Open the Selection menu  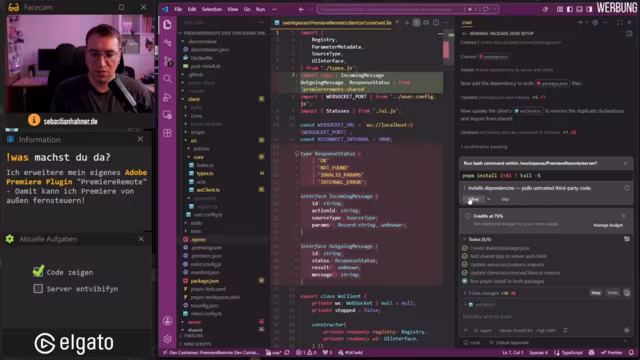point(212,9)
